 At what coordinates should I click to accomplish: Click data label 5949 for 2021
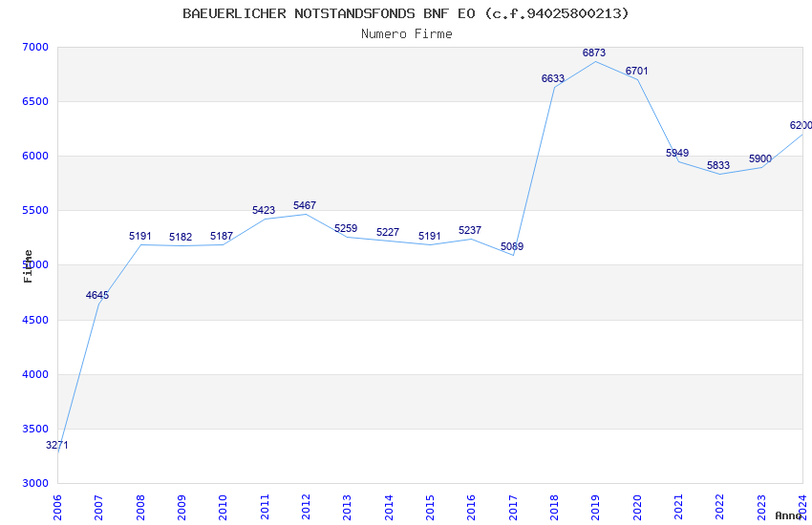point(677,153)
